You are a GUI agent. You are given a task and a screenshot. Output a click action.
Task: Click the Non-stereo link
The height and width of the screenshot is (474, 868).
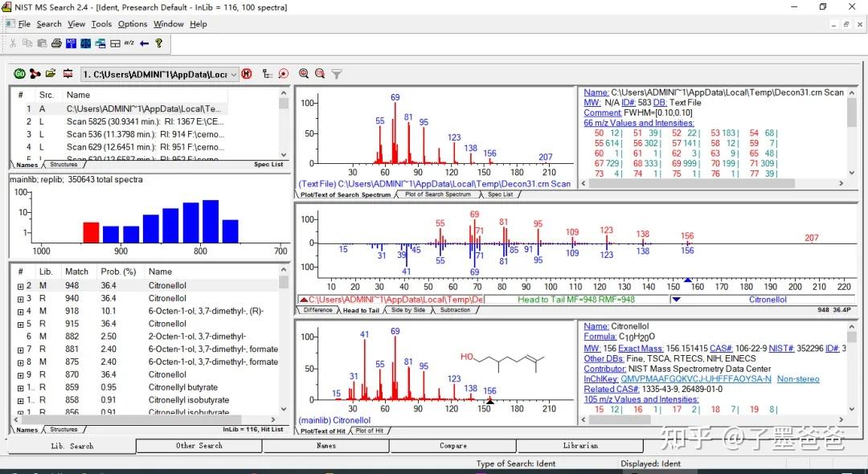(x=798, y=379)
